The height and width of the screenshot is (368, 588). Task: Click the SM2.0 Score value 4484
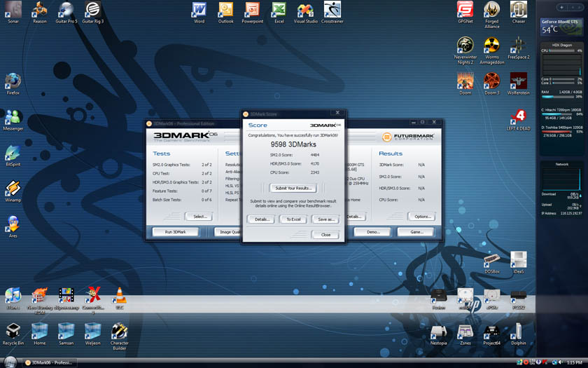[314, 155]
